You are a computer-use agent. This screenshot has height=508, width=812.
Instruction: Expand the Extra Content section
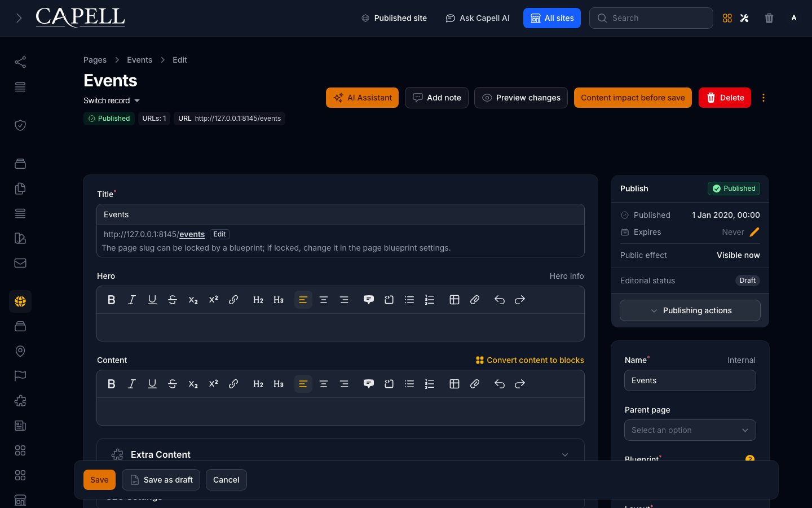341,454
